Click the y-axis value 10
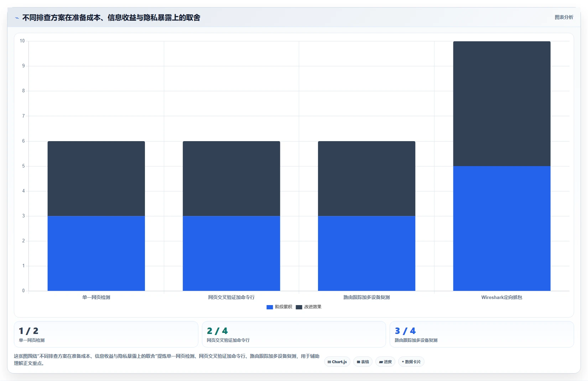This screenshot has width=588, height=381. tap(22, 41)
